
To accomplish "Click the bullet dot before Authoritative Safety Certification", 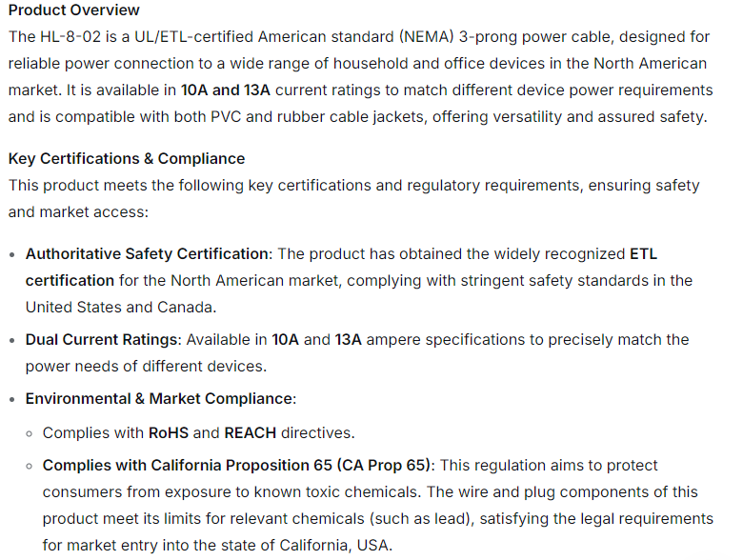I will tap(11, 255).
